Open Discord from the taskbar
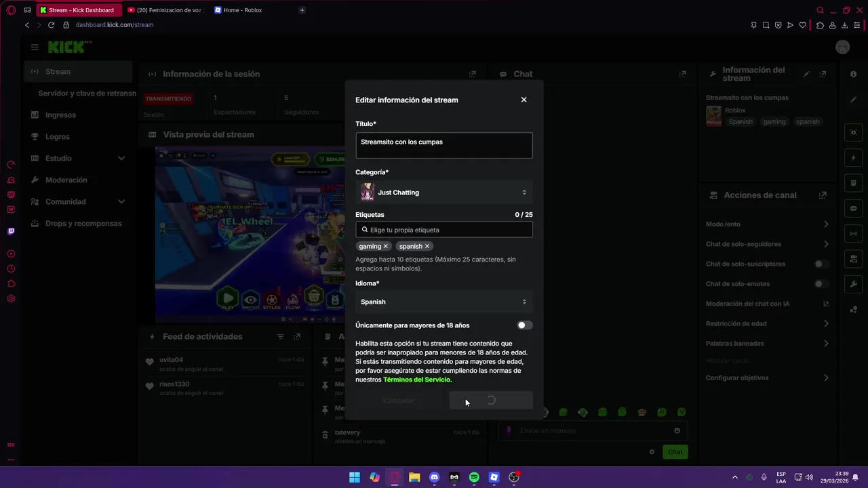868x488 pixels. click(435, 477)
